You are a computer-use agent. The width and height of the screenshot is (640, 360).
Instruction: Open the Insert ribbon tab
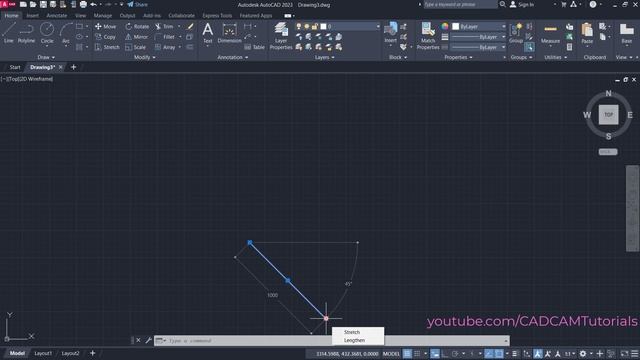pos(32,16)
